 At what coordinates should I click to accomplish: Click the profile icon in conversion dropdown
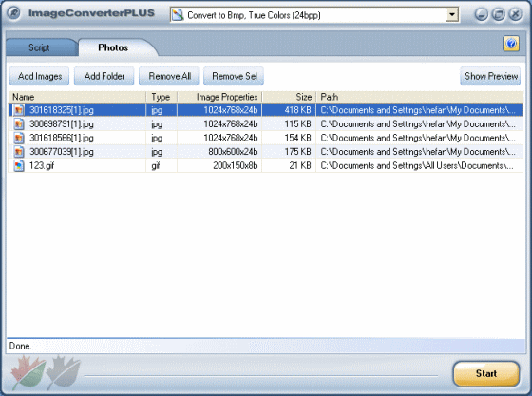(178, 15)
